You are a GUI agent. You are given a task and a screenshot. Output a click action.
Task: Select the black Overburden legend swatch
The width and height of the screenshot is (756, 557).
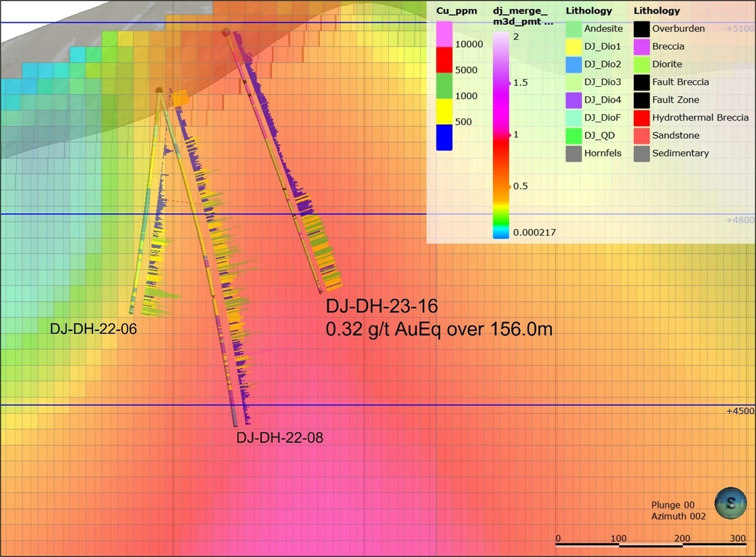(x=641, y=29)
